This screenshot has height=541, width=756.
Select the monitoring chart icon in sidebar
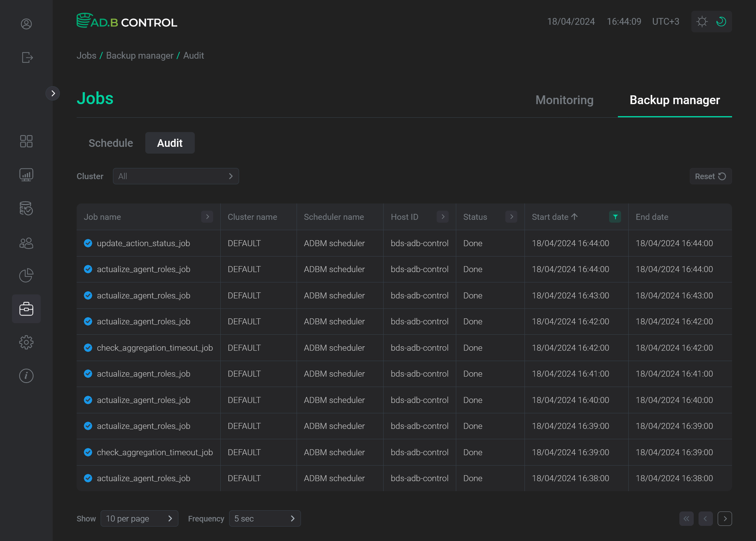pos(26,174)
